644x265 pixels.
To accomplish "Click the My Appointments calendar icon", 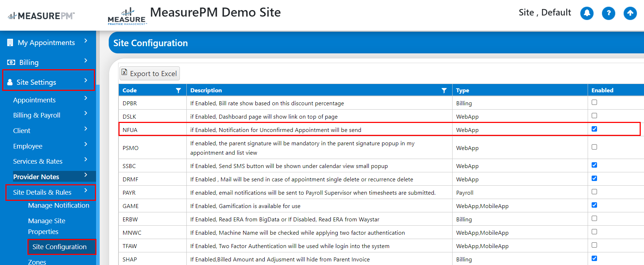I will tap(10, 43).
